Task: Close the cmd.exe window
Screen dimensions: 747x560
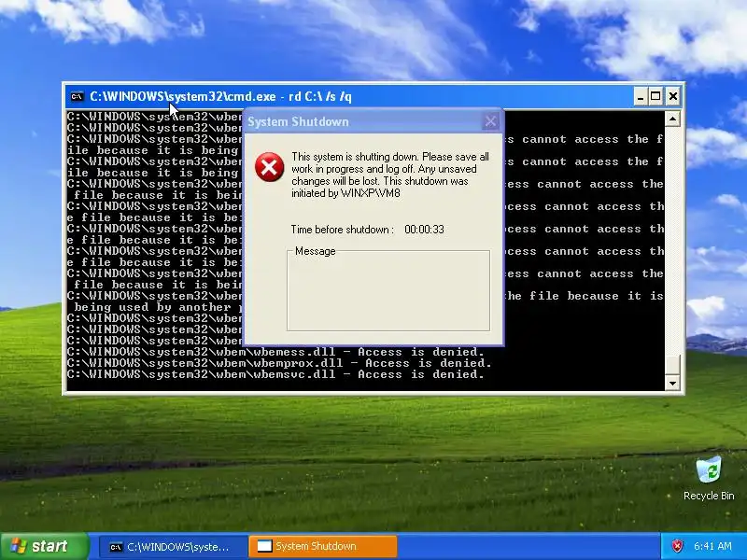Action: point(672,97)
